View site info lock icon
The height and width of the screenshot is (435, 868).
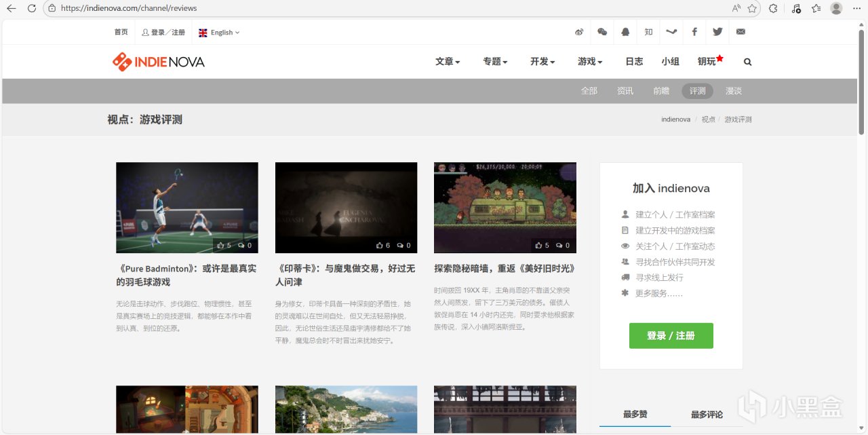[x=52, y=8]
